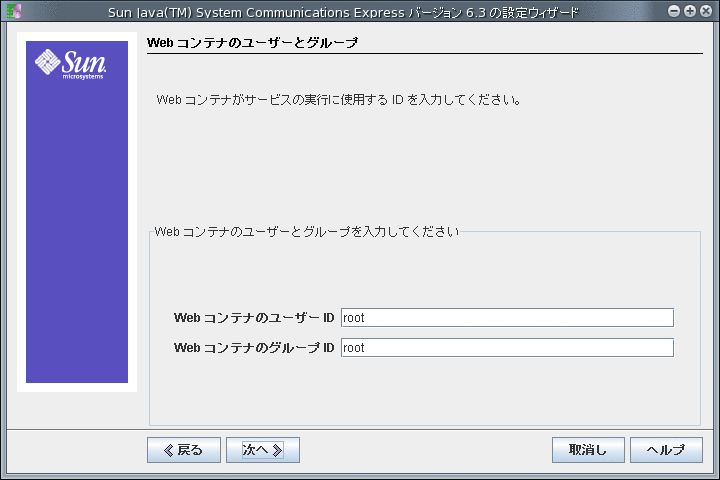The width and height of the screenshot is (720, 480).
Task: Click the group box caption を入力してください
Action: pyautogui.click(x=306, y=232)
